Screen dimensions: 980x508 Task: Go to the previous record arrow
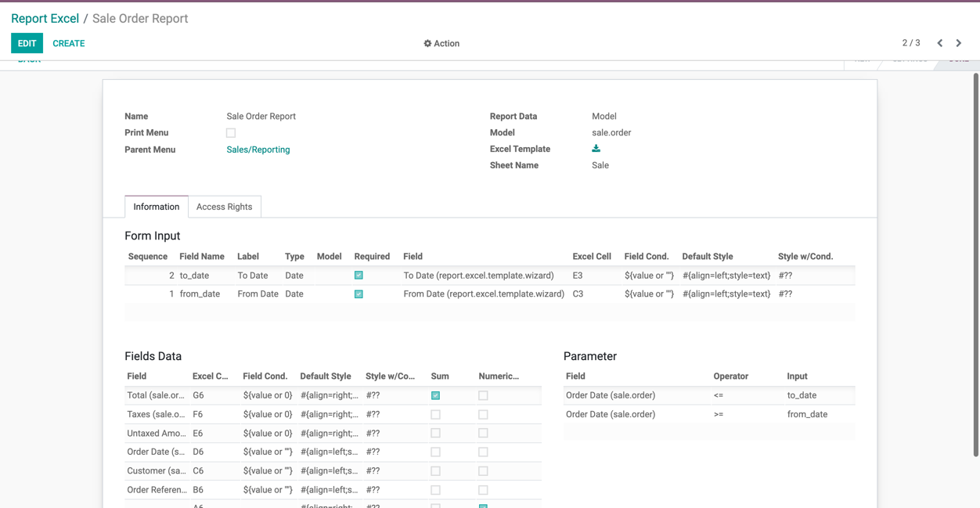point(940,43)
